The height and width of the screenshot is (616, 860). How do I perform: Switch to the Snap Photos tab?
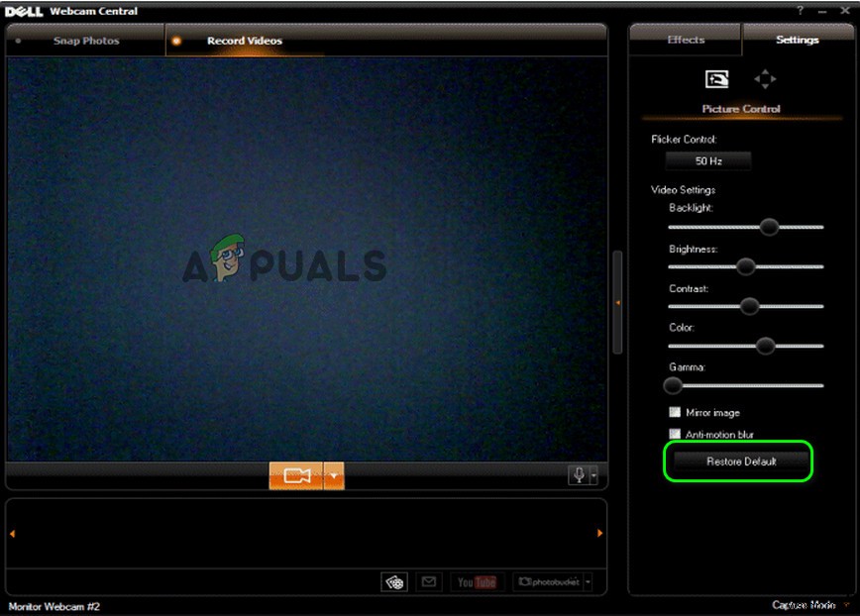(85, 41)
